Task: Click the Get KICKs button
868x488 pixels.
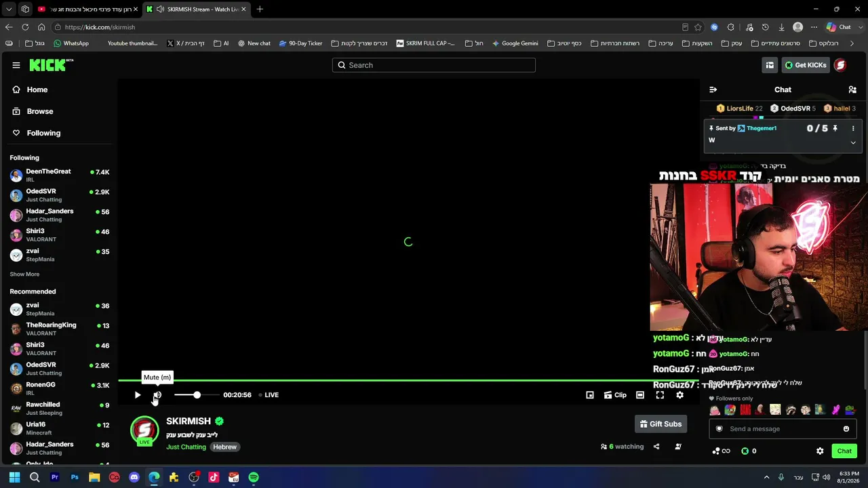Action: point(806,65)
